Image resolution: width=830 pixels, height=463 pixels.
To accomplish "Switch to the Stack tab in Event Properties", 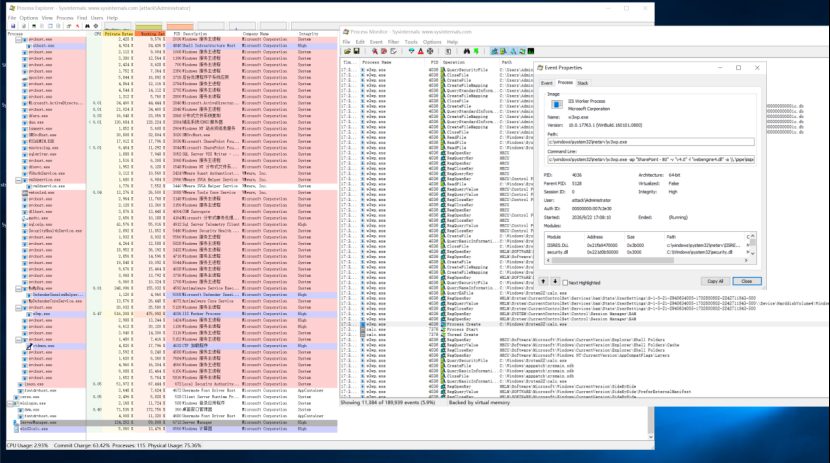I will 582,83.
